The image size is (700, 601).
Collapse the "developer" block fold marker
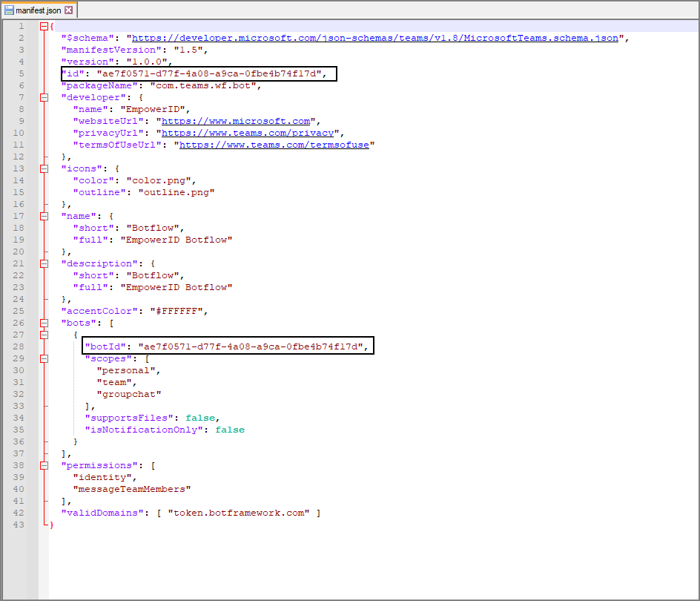pos(44,97)
